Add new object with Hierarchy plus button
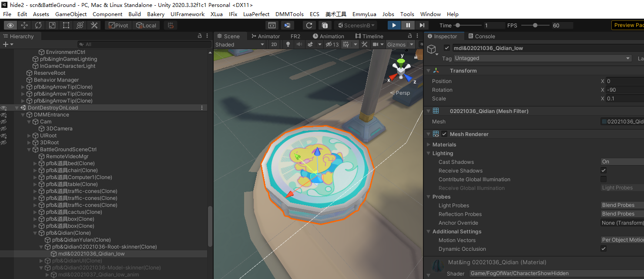 tap(6, 44)
